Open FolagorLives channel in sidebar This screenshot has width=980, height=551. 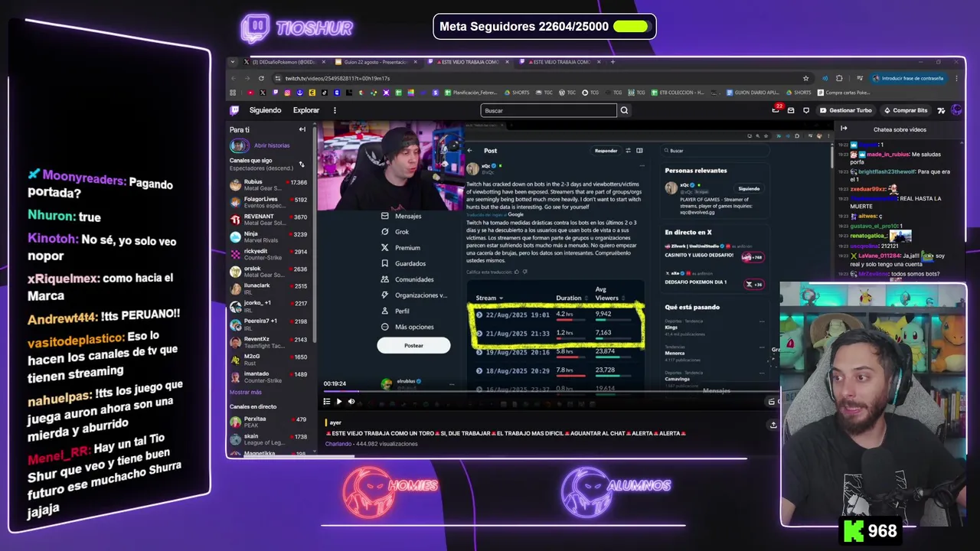coord(268,202)
